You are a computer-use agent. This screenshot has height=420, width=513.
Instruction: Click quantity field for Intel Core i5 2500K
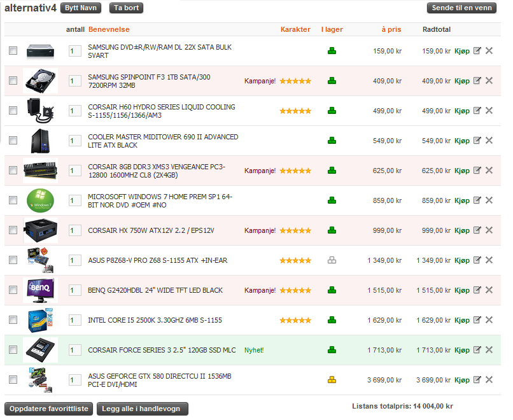tap(75, 320)
